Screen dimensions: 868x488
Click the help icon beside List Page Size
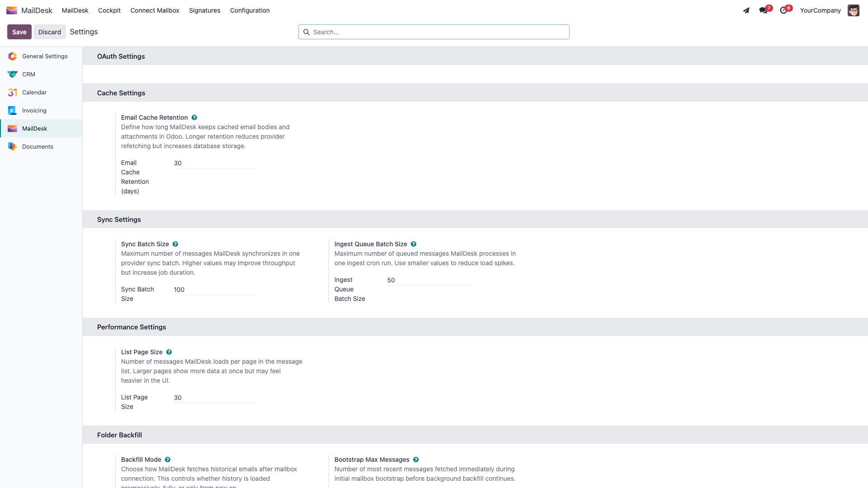tap(169, 352)
